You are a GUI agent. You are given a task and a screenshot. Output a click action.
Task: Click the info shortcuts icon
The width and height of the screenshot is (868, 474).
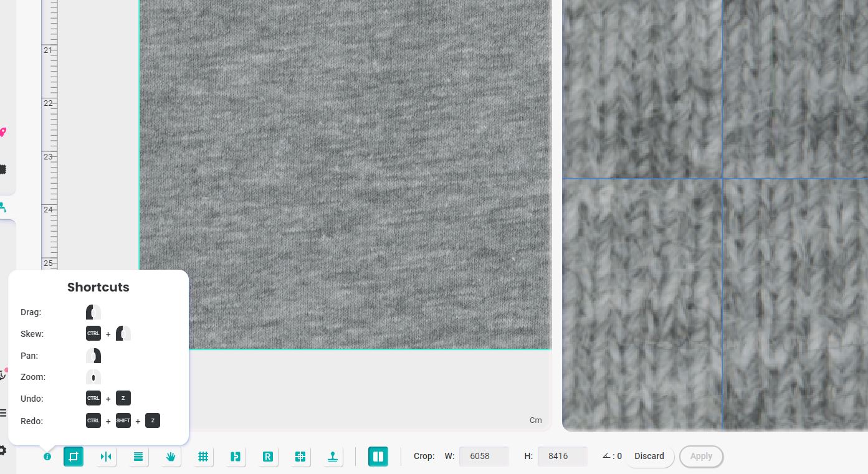[47, 457]
